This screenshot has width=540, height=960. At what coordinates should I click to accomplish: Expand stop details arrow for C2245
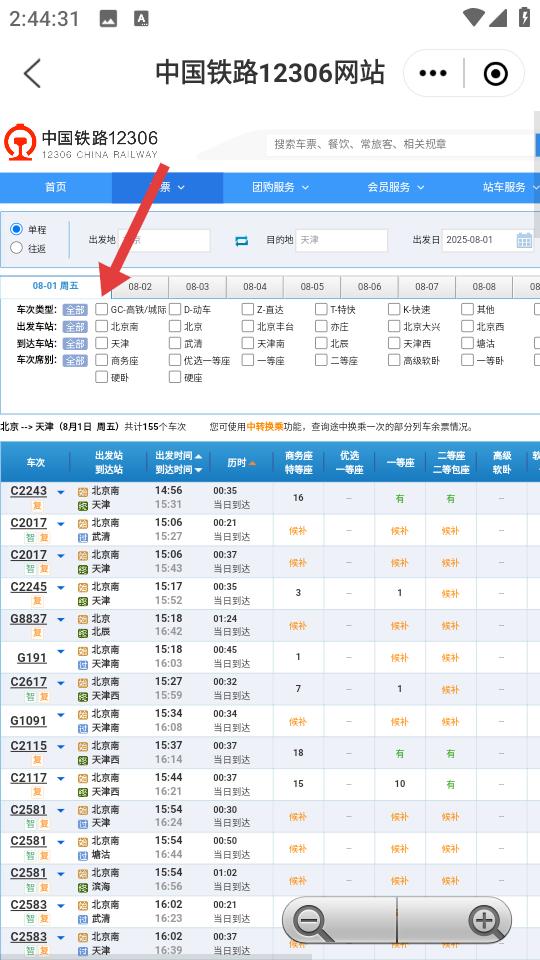[x=61, y=587]
